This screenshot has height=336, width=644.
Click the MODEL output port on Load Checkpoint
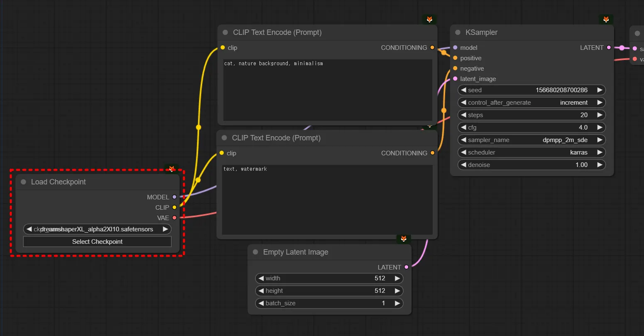(x=174, y=197)
